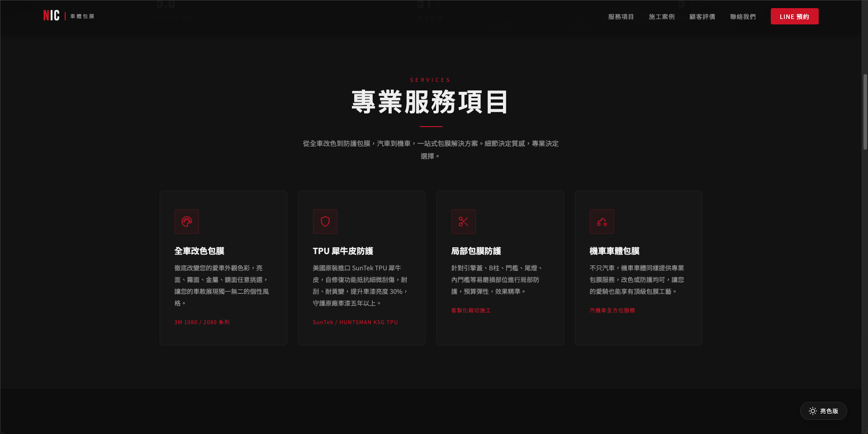
Task: Click the page's vertical scrollbar thumb
Action: click(865, 112)
